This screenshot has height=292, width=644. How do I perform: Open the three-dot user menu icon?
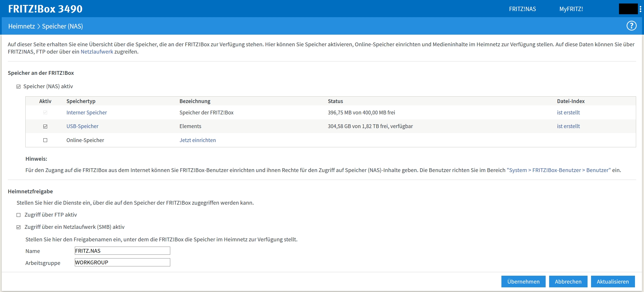click(x=641, y=9)
